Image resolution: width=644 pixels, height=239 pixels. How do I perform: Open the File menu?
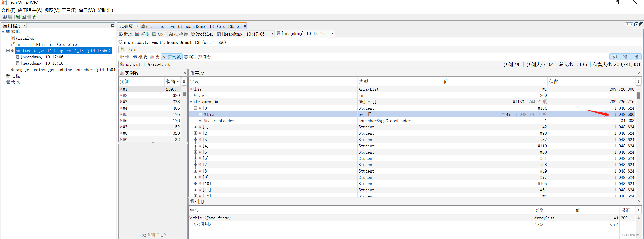tap(8, 10)
